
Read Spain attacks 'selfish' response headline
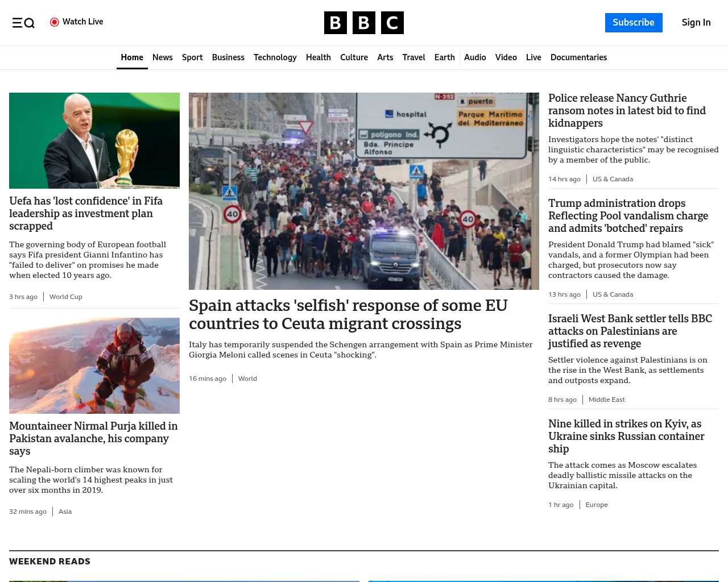tap(348, 314)
